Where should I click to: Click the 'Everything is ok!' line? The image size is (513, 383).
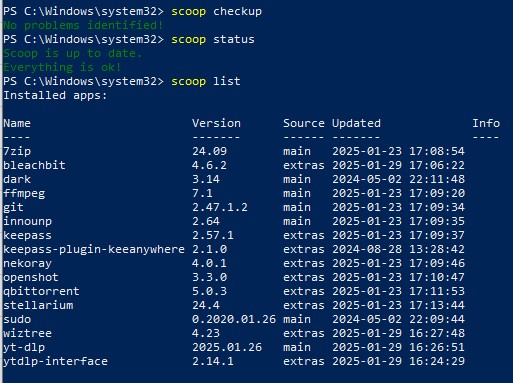(62, 67)
